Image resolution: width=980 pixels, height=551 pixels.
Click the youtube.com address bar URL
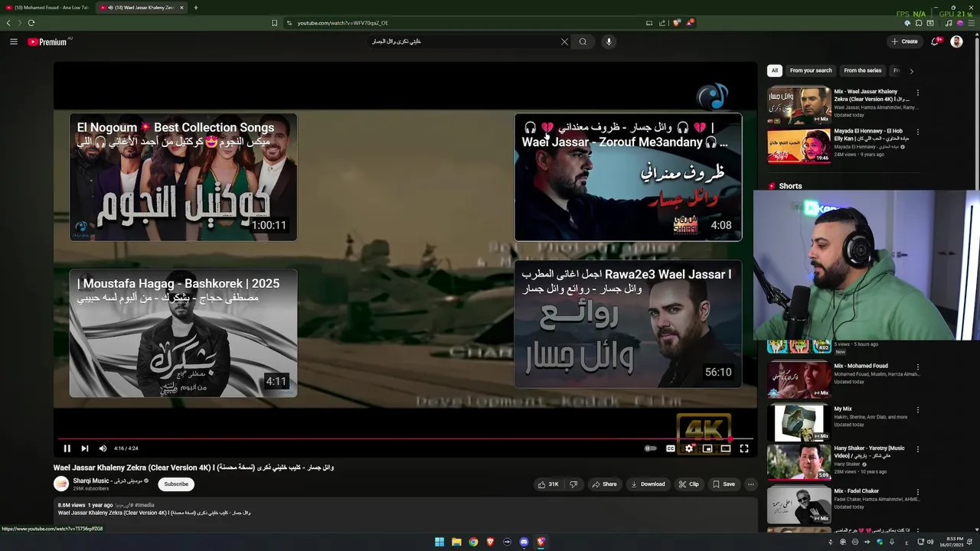(343, 23)
